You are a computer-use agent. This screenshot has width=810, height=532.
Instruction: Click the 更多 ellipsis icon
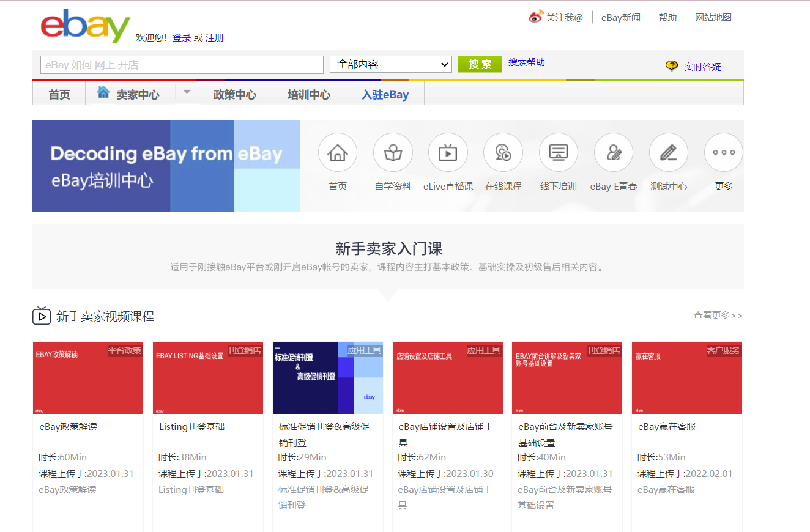click(x=723, y=152)
